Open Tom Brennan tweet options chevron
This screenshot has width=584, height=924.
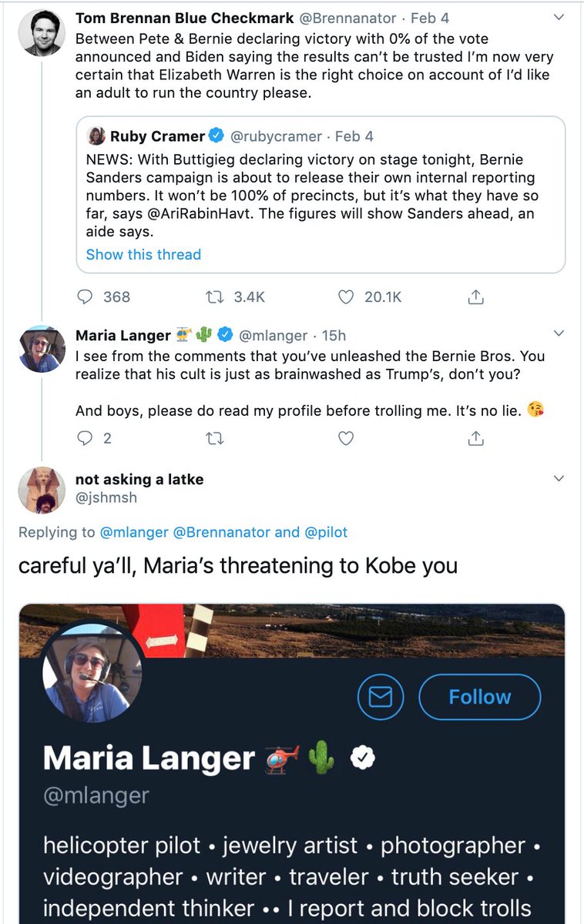pos(559,17)
